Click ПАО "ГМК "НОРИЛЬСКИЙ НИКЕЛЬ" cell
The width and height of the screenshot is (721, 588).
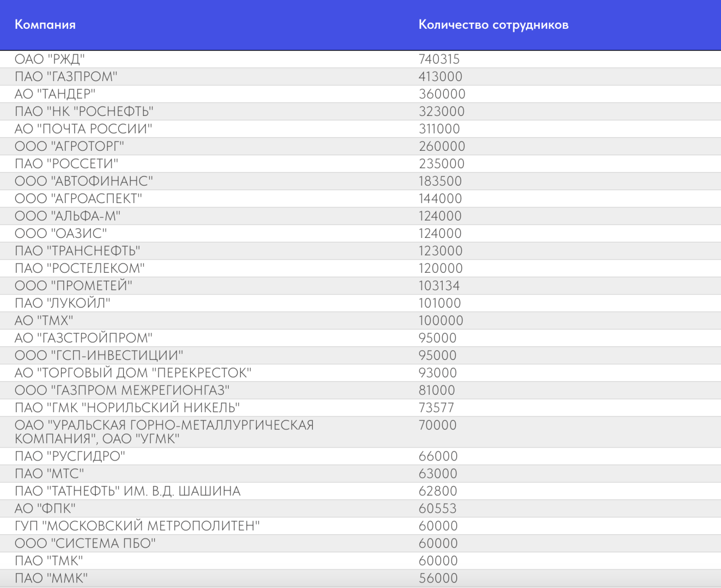click(x=127, y=407)
